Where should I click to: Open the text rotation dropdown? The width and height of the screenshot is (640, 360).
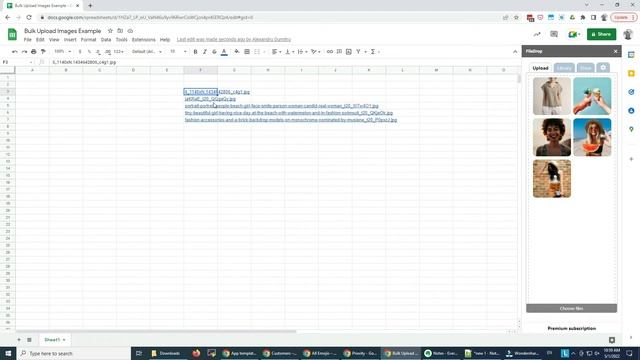(x=315, y=52)
